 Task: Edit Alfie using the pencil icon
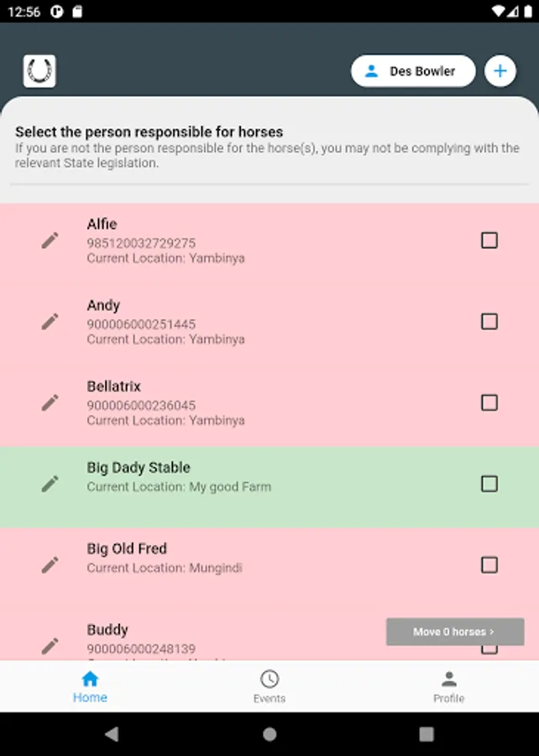(x=50, y=241)
